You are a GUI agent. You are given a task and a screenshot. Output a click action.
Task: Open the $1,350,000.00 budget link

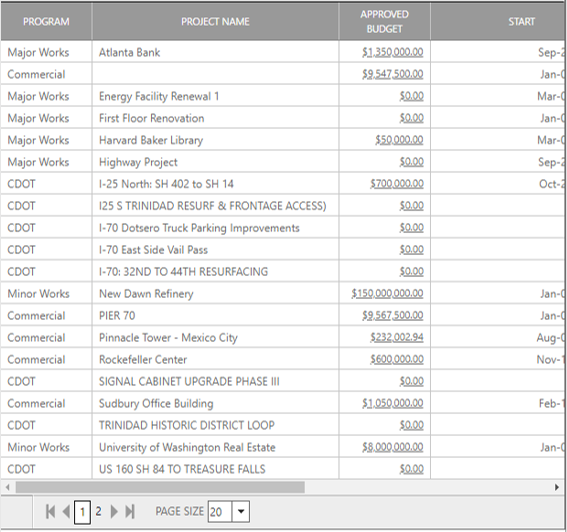[393, 52]
